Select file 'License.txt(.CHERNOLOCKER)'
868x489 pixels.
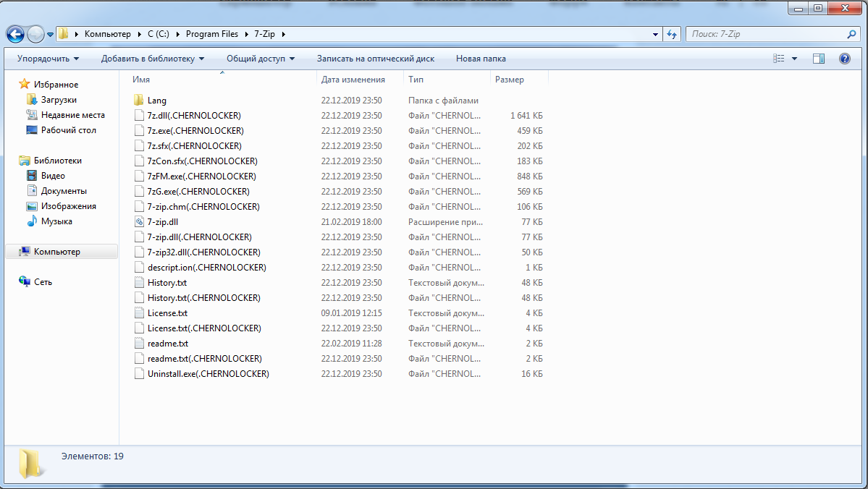click(204, 328)
